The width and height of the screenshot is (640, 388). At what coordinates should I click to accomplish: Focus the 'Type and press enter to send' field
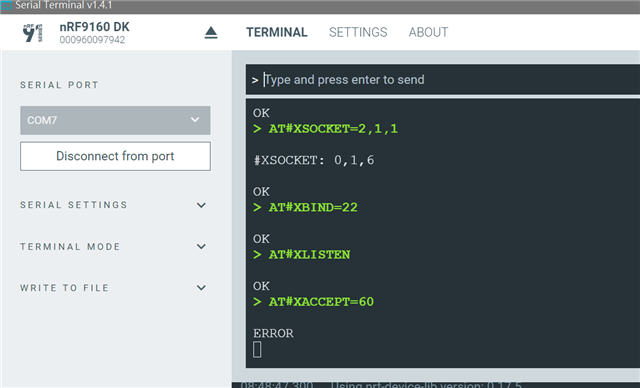pos(443,80)
